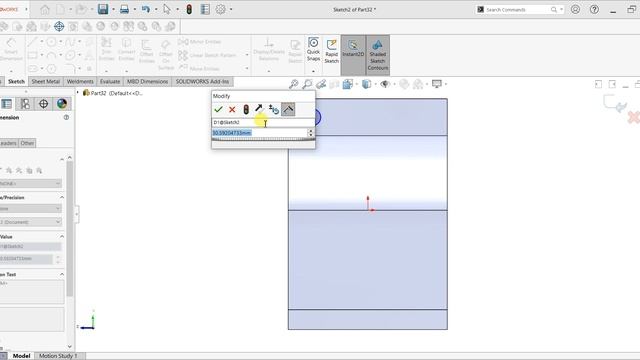
Task: Click Modify value spin arrows
Action: [311, 133]
